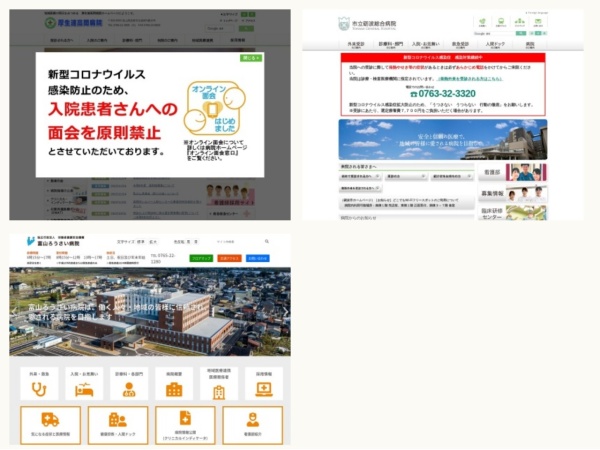Open 人間ドック menu on Tonami hospital site
The image size is (600, 450).
click(x=495, y=45)
